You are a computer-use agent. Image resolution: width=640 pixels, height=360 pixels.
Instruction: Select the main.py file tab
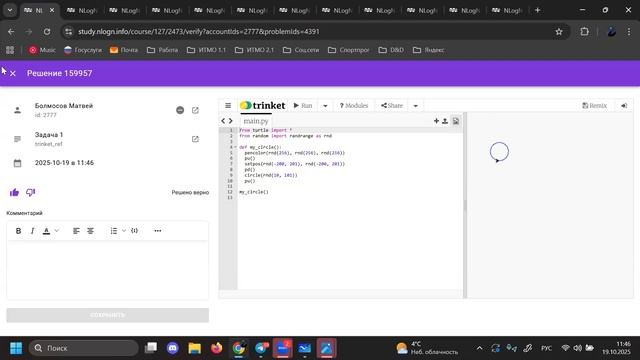pos(256,121)
